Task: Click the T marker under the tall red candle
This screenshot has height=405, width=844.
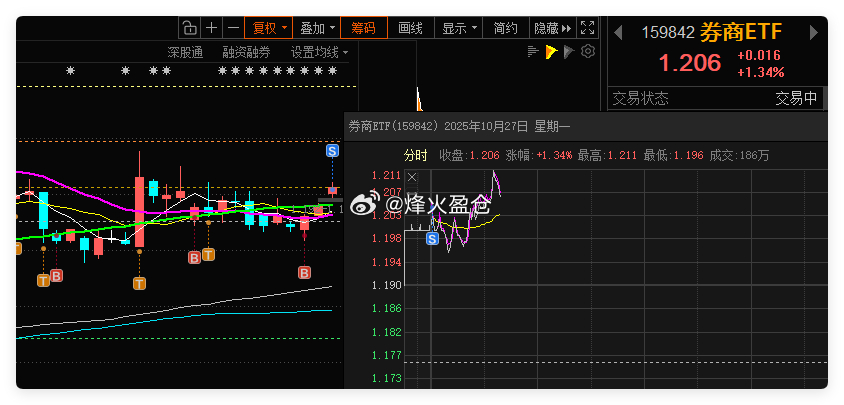Action: click(x=139, y=283)
